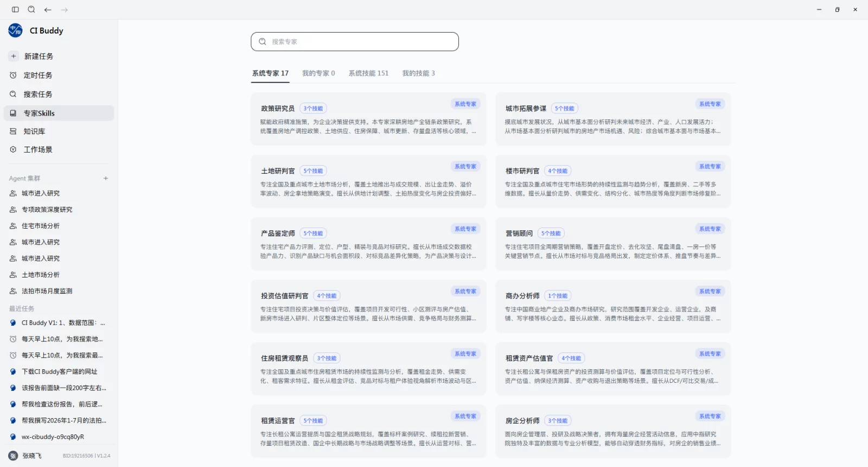
Task: Focus the 搜索专家 search field
Action: click(x=355, y=41)
